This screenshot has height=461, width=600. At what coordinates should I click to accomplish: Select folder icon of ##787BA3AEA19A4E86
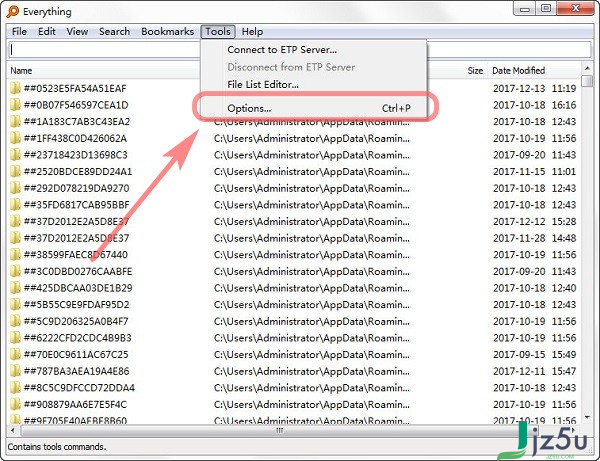pyautogui.click(x=15, y=371)
